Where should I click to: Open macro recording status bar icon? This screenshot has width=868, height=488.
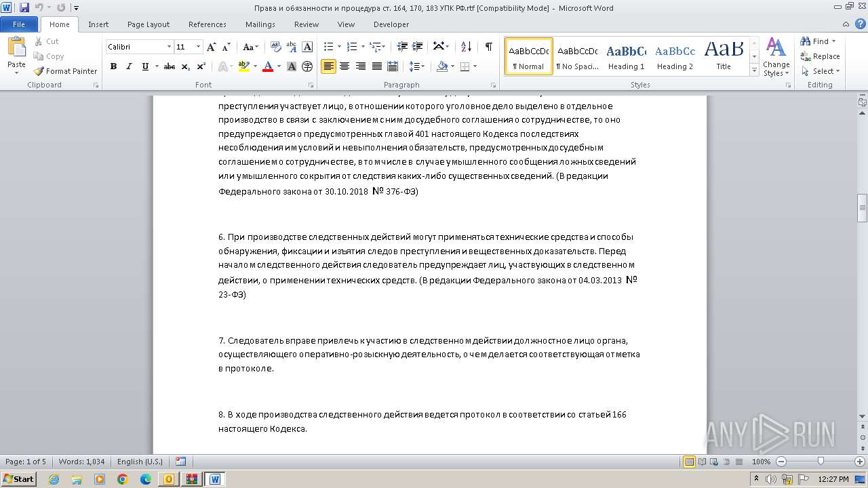[180, 462]
